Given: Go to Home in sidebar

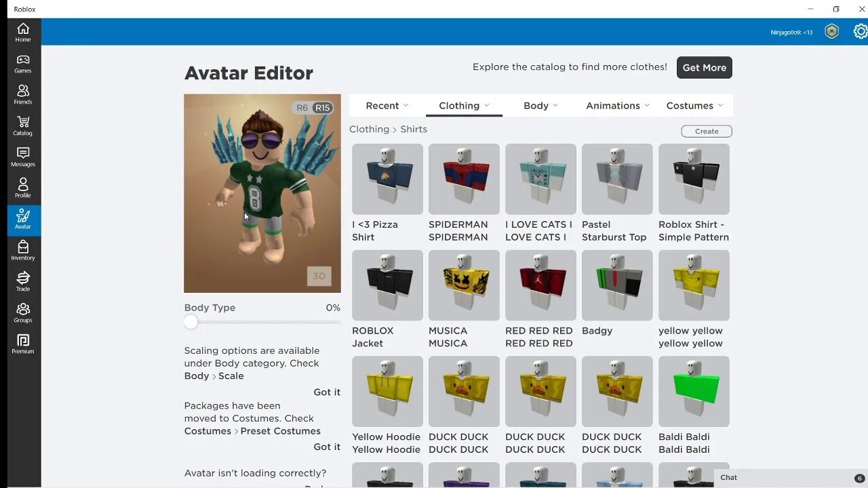Looking at the screenshot, I should 23,33.
